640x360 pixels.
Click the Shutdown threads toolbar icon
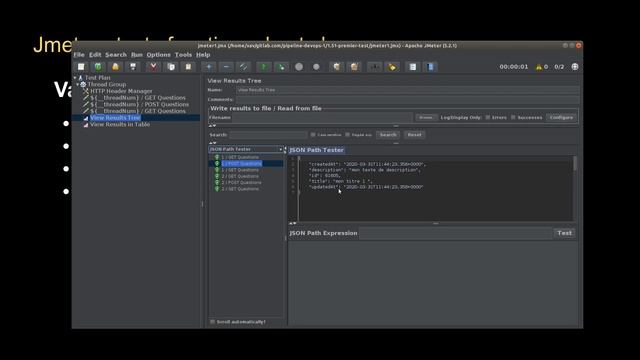316,67
